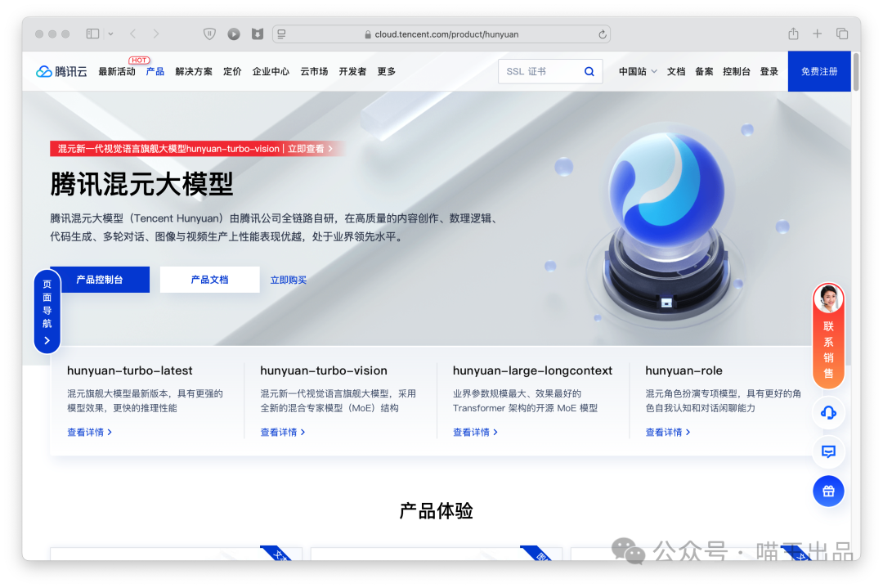Click the play button extension icon
Screen dimensions: 883x588
pyautogui.click(x=234, y=34)
